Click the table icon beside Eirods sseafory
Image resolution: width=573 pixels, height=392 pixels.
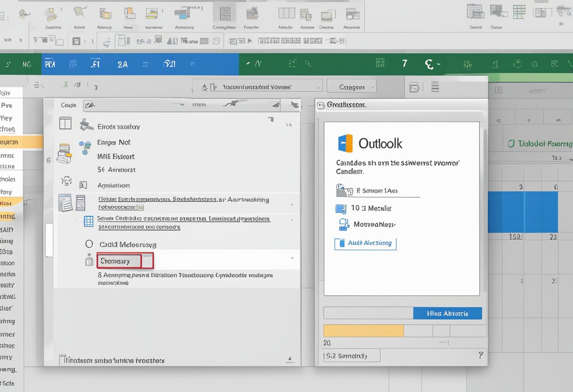coord(65,123)
